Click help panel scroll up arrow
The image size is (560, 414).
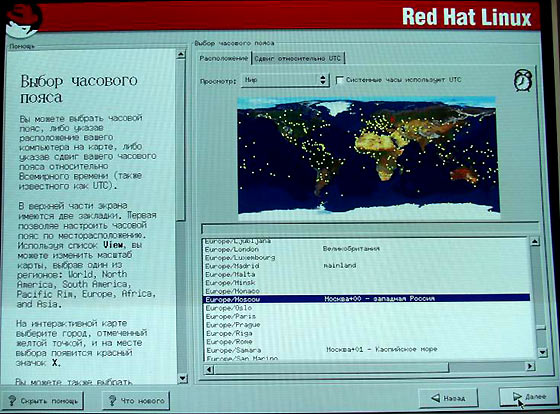[x=181, y=55]
